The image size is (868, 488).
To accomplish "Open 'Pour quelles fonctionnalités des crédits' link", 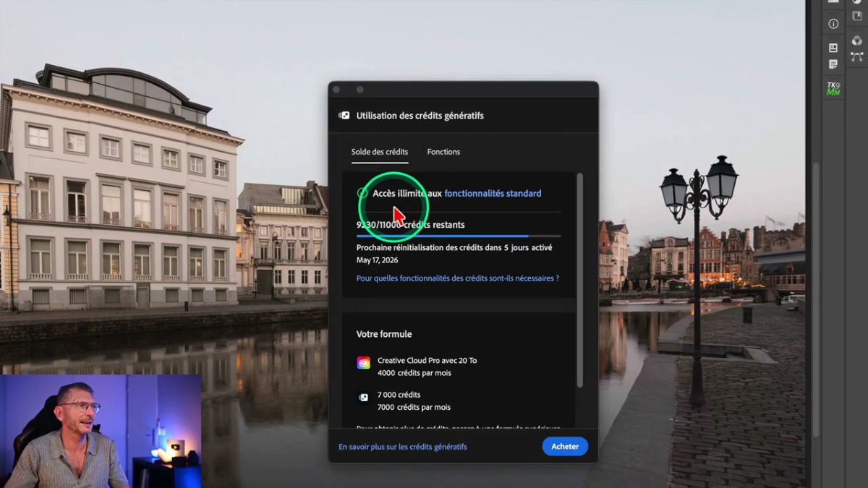I will 458,278.
